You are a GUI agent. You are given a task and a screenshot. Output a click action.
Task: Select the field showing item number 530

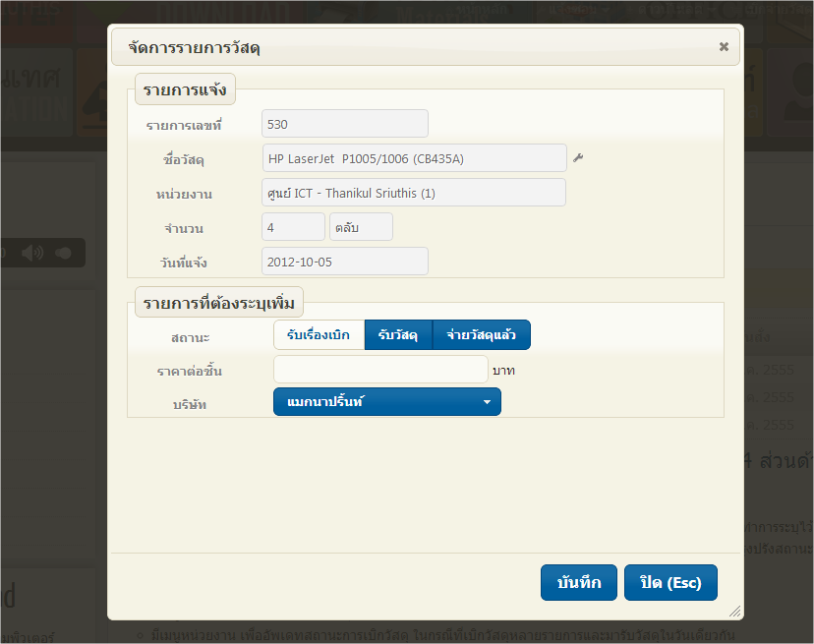point(344,123)
